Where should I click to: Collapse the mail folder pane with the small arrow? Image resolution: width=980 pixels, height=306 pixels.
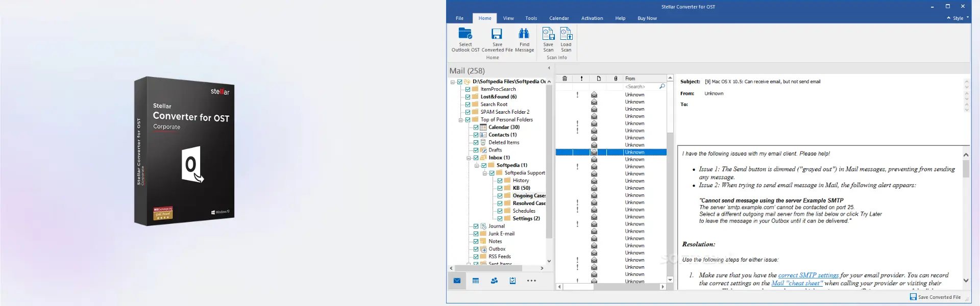[549, 68]
